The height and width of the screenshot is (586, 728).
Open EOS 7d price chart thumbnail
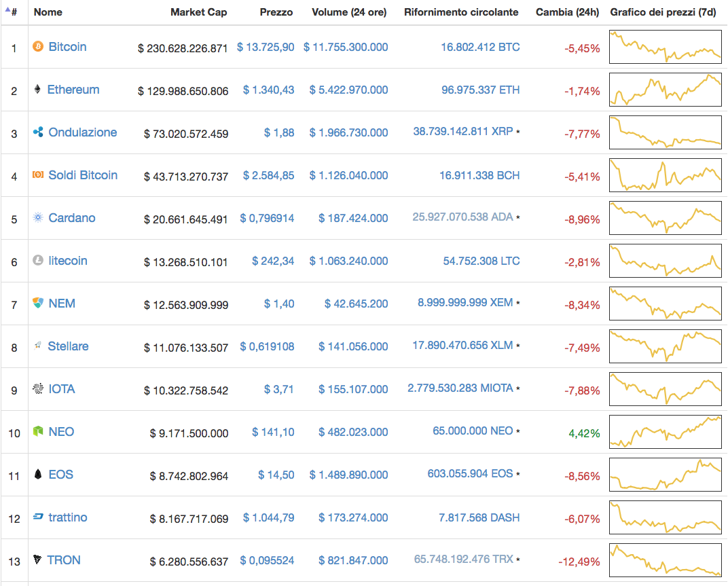666,475
